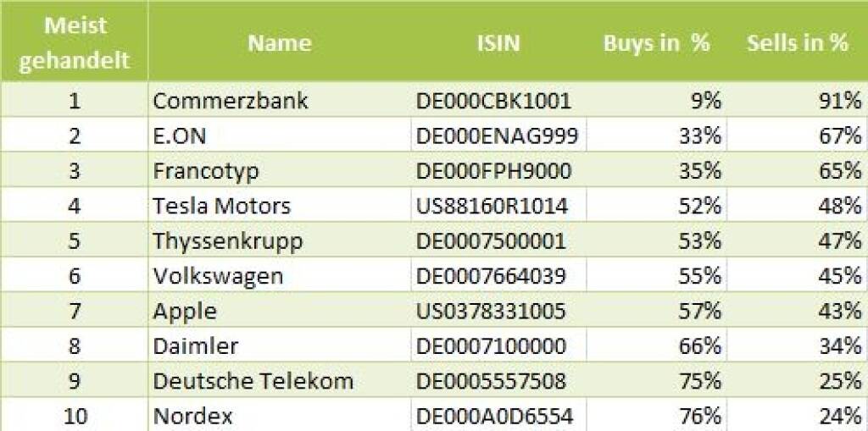Click the Sells in % header
868x431 pixels.
tap(797, 42)
